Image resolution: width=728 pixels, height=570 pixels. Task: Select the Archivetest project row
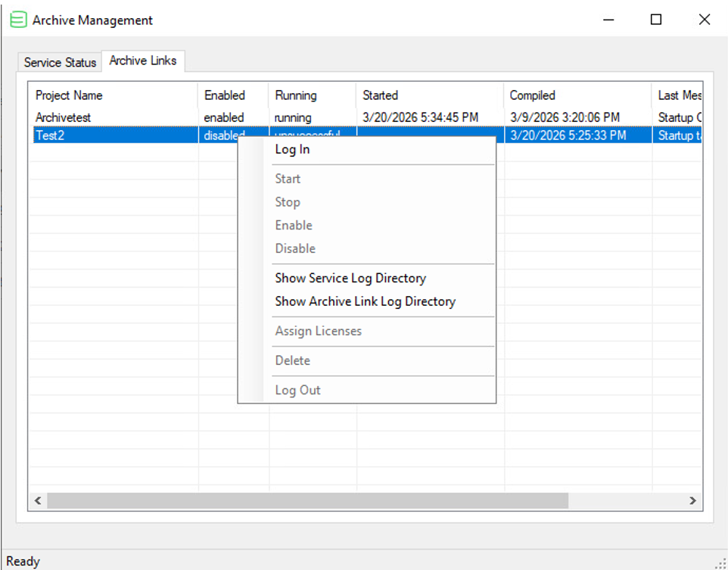tap(367, 117)
